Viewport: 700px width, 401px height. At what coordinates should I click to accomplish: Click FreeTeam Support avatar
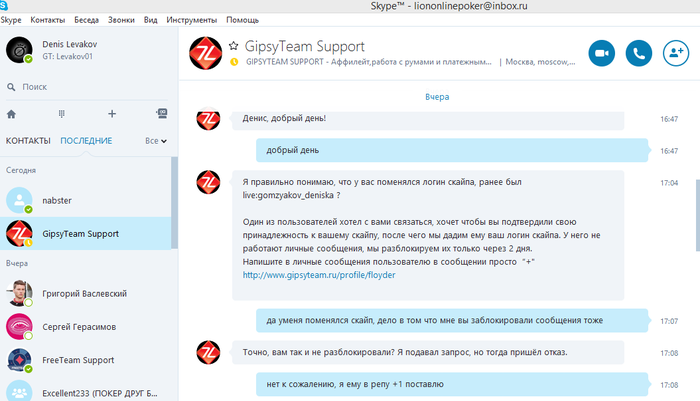[19, 360]
